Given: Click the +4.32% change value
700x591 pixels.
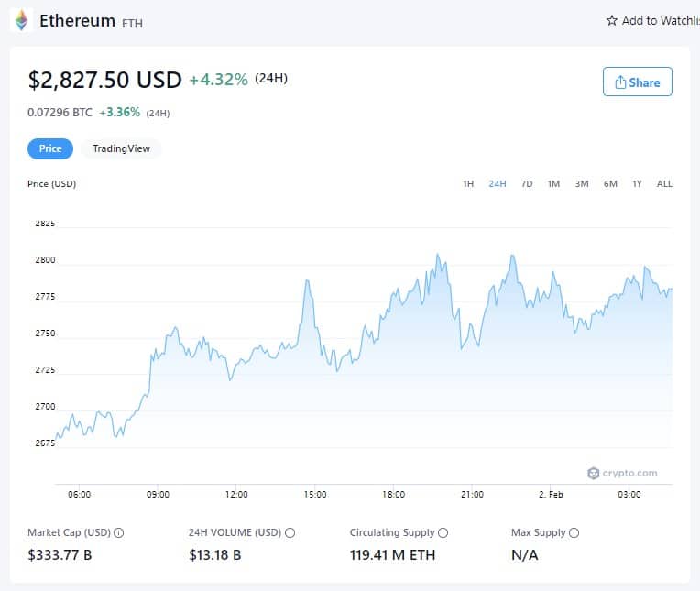Looking at the screenshot, I should 219,80.
